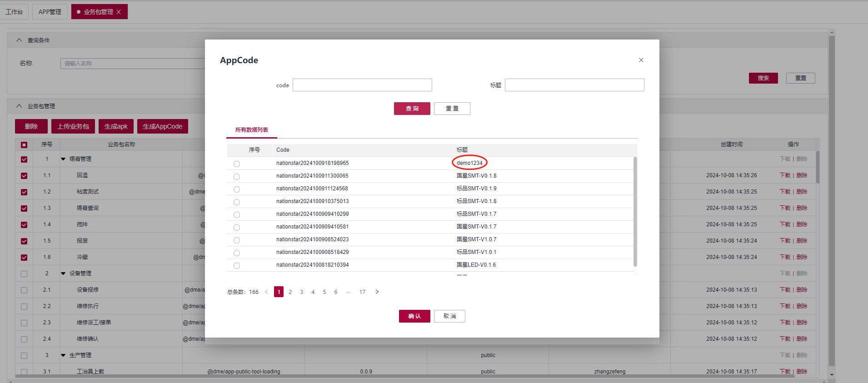The width and height of the screenshot is (868, 383).
Task: Toggle the select-all checkbox in table header
Action: [24, 144]
